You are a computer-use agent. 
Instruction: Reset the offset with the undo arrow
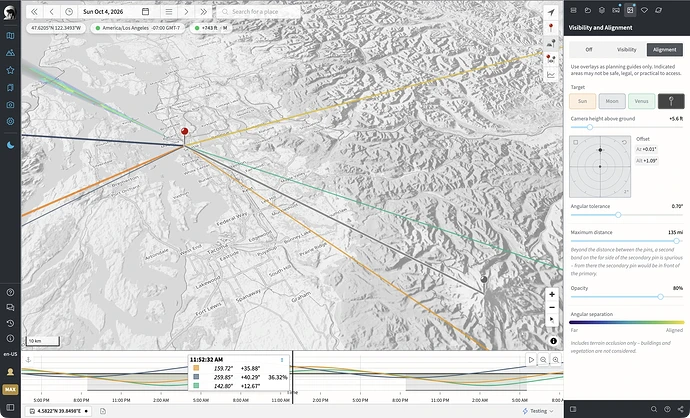point(624,142)
